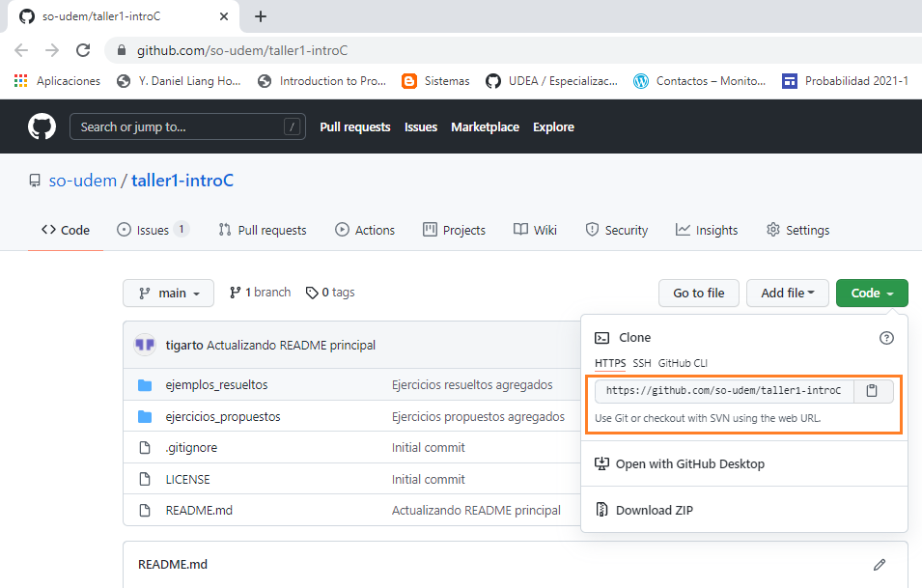Image resolution: width=922 pixels, height=588 pixels.
Task: Open UDEA / Especializac... GitHub bookmark
Action: (551, 80)
